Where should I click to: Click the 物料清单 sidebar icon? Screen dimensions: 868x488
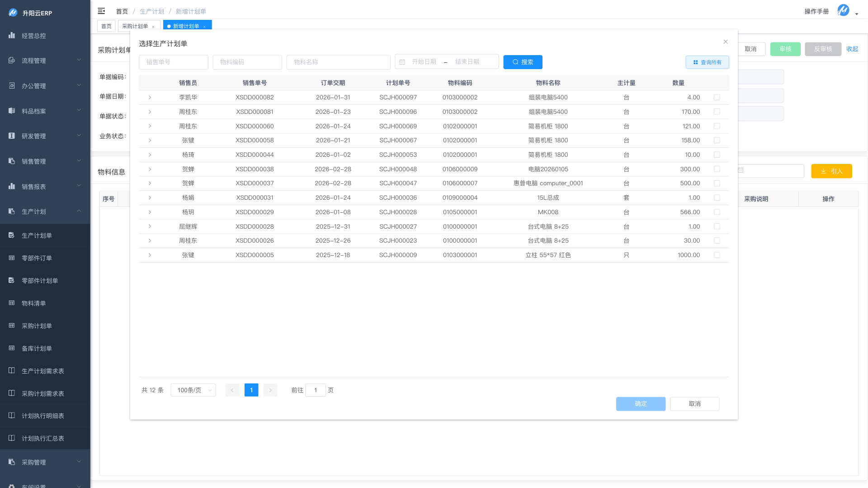pos(12,303)
